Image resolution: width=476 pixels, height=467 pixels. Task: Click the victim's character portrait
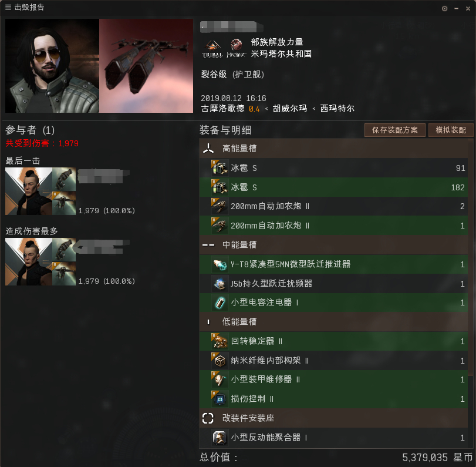point(52,66)
